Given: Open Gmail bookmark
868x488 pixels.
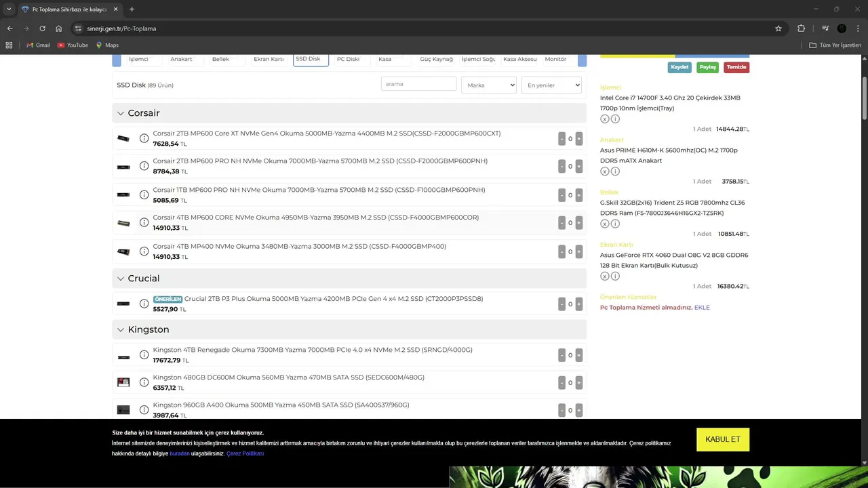Looking at the screenshot, I should coord(38,45).
